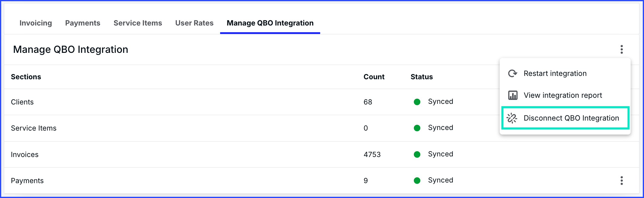
Task: Click green status dot in Service Items row
Action: pos(417,128)
